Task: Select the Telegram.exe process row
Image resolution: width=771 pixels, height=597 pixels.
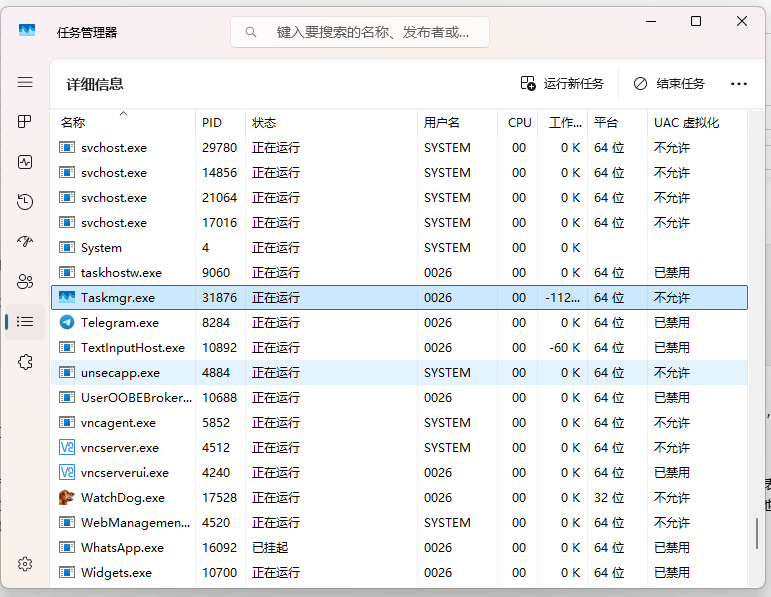Action: pos(120,323)
